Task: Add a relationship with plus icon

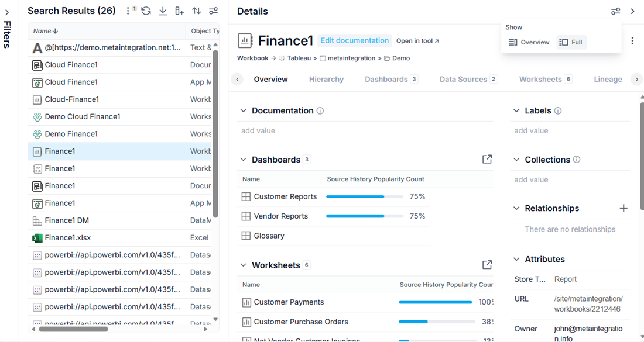Action: pyautogui.click(x=624, y=208)
